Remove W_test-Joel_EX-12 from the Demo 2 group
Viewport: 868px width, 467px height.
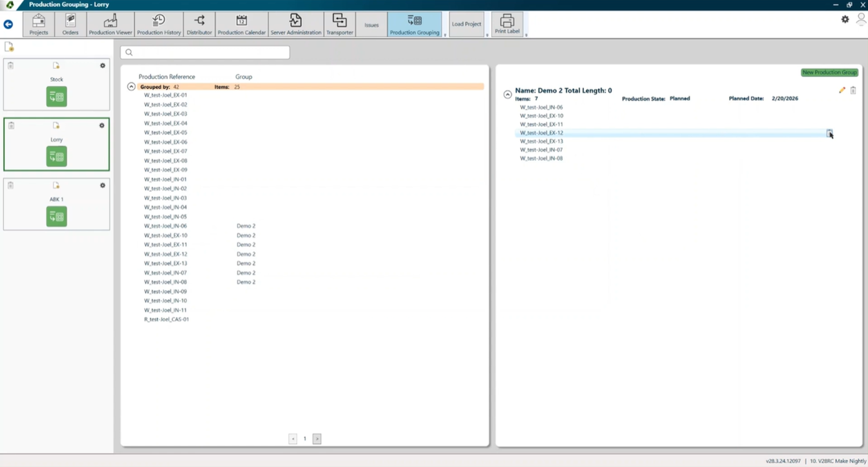(x=829, y=133)
